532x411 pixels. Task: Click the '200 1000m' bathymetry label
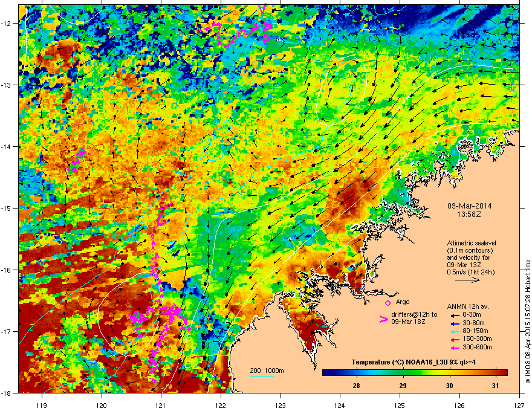(x=267, y=371)
